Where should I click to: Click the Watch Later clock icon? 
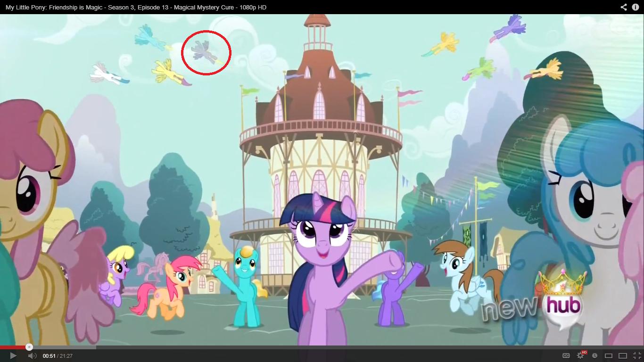(x=595, y=356)
